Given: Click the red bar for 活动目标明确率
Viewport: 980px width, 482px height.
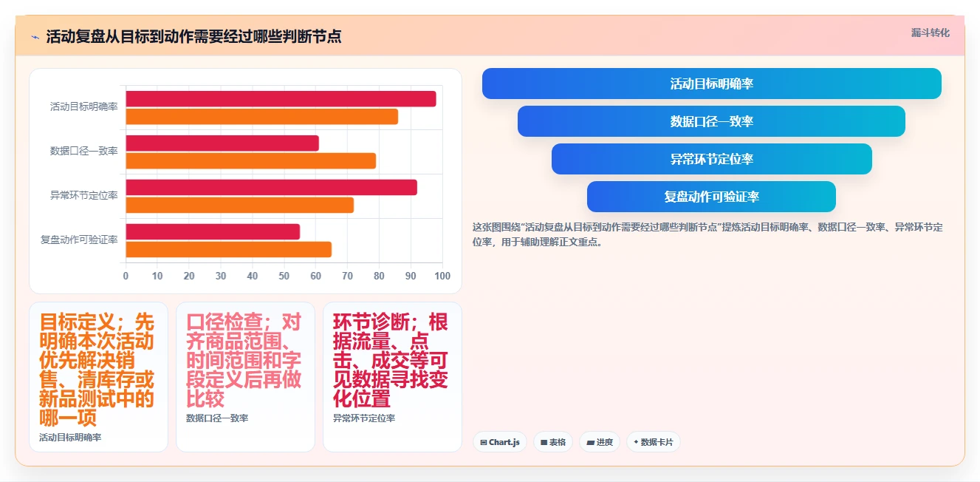Looking at the screenshot, I should point(281,99).
